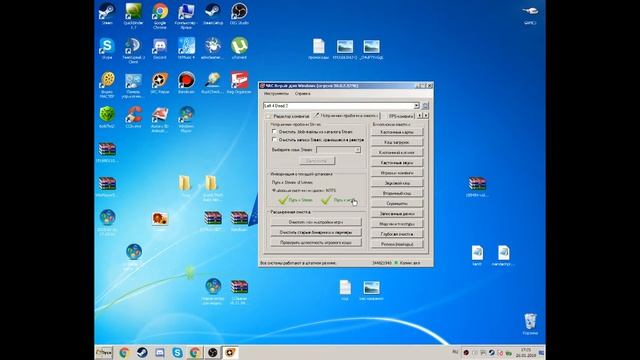Click the Реплеи (повторы) button
The height and width of the screenshot is (360, 640).
397,244
